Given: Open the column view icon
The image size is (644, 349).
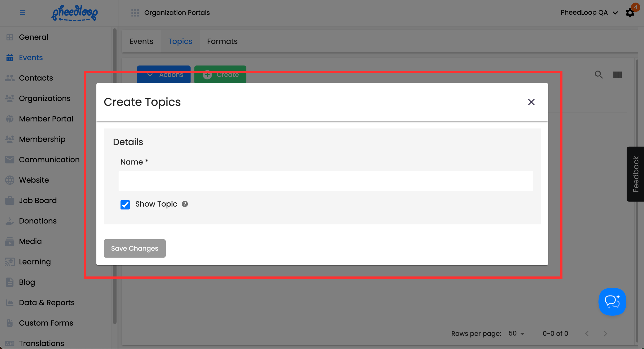Looking at the screenshot, I should pos(617,75).
